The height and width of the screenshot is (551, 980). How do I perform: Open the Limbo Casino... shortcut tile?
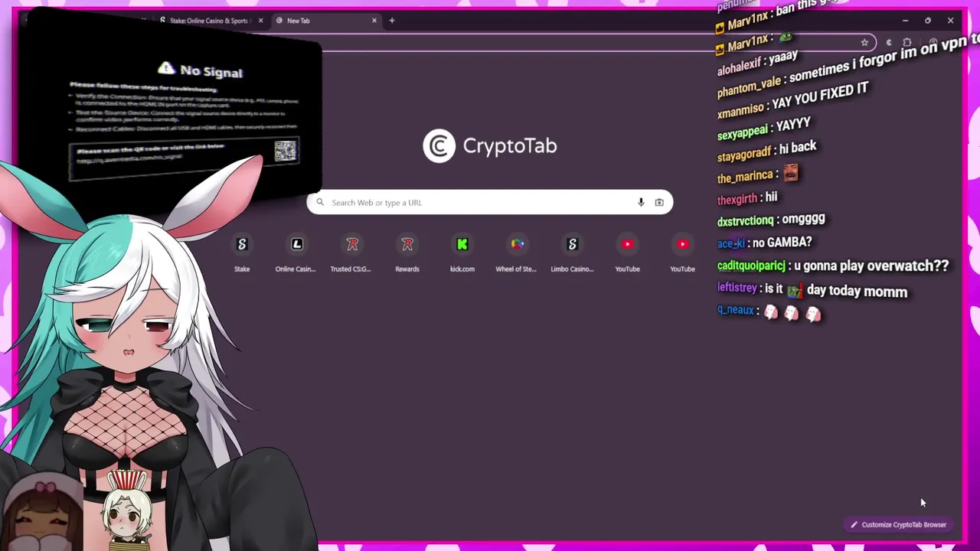pyautogui.click(x=572, y=253)
